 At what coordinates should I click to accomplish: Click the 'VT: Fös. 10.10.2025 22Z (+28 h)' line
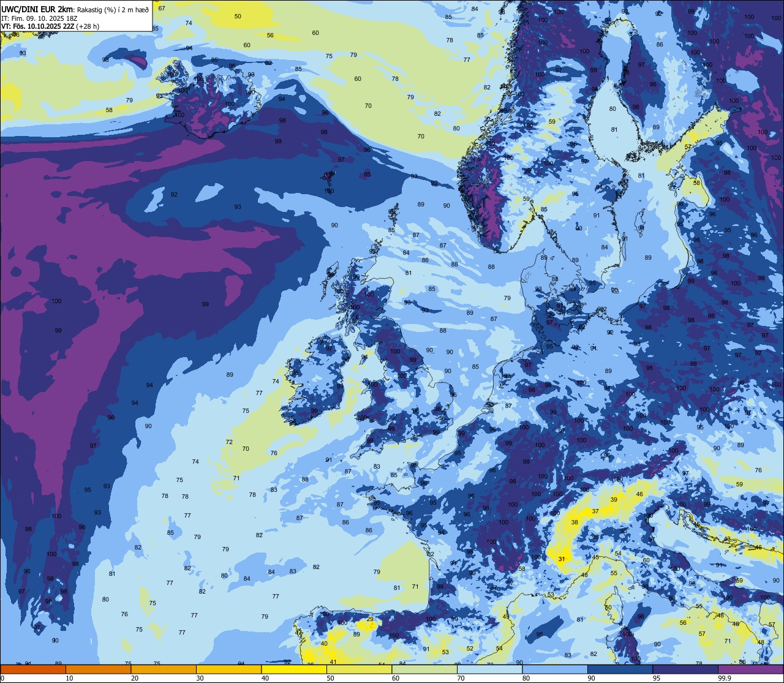(x=50, y=26)
